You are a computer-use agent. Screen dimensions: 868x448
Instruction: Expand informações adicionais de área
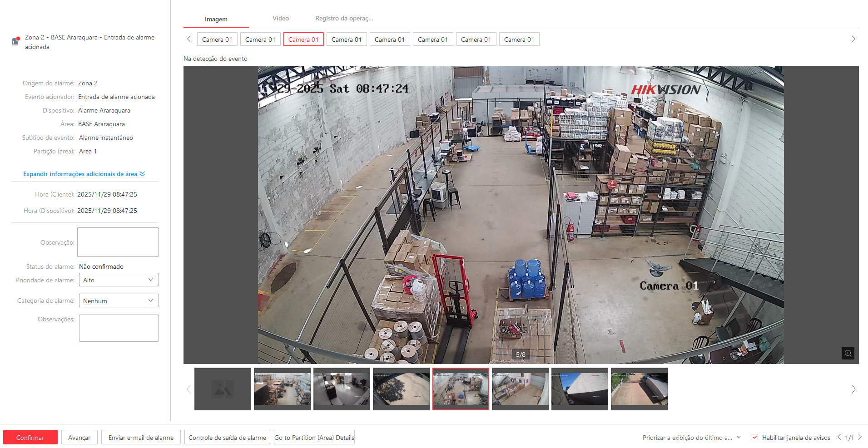pos(84,174)
